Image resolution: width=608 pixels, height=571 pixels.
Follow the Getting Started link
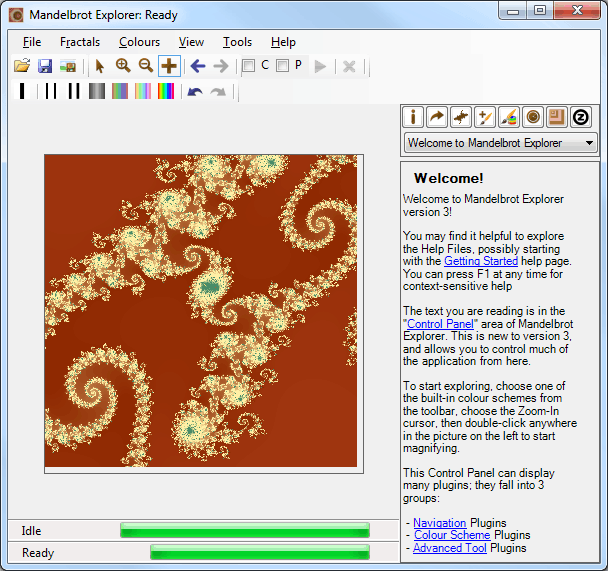coord(481,261)
